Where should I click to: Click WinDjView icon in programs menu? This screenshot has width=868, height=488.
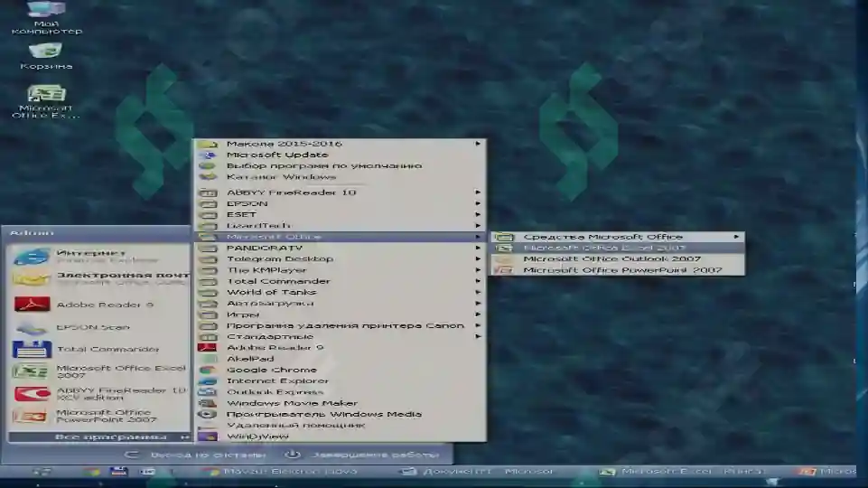click(x=207, y=436)
